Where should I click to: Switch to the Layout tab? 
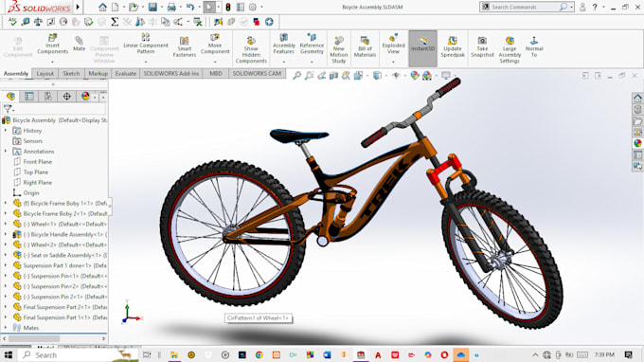point(45,74)
